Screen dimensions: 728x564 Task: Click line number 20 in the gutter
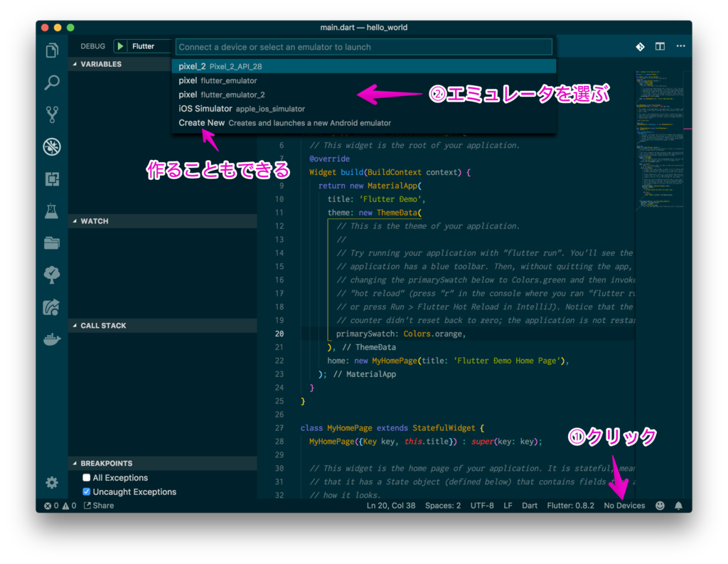click(279, 334)
